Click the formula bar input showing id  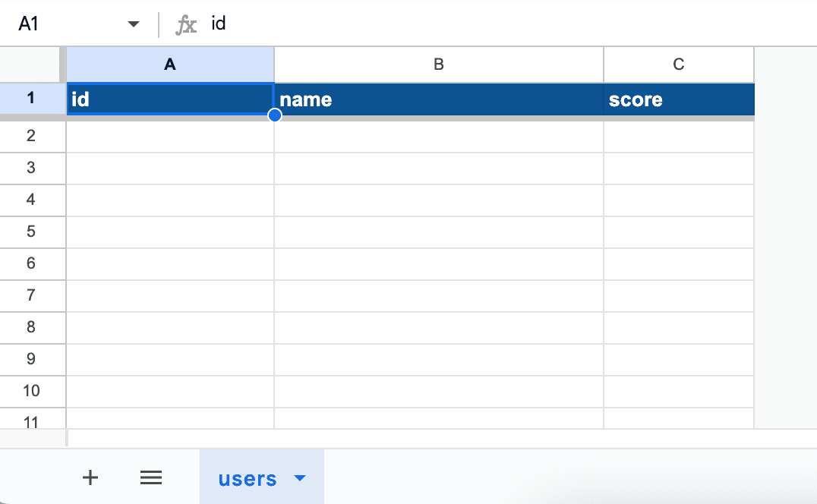click(x=456, y=24)
